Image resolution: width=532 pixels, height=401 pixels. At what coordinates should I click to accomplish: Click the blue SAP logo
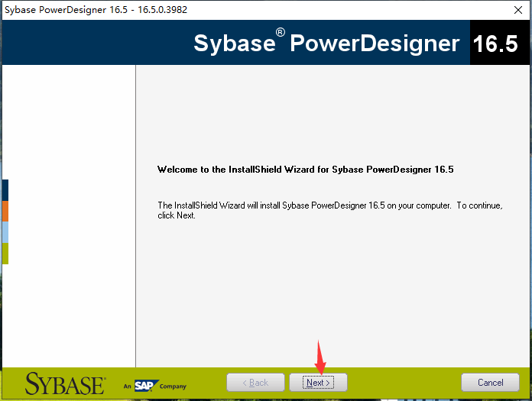pos(146,386)
